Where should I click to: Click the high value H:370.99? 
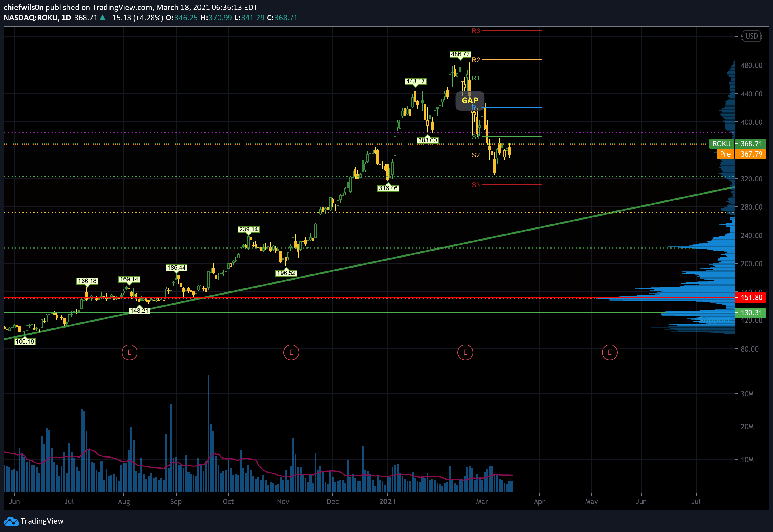(x=216, y=18)
